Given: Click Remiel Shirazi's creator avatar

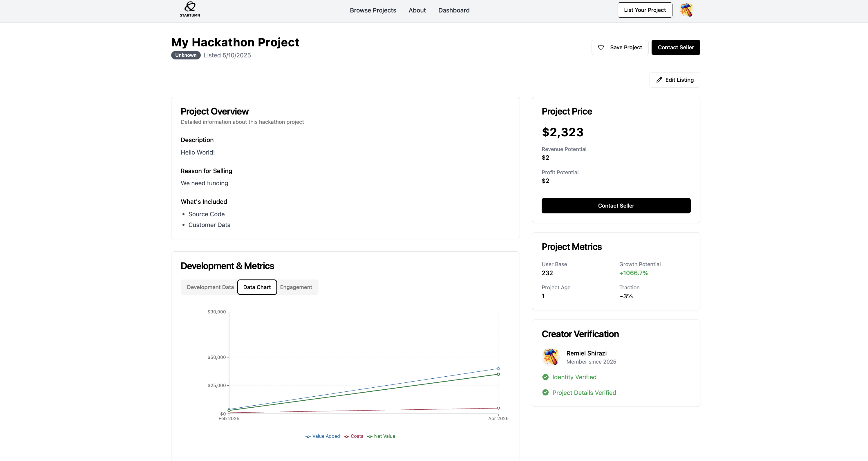Looking at the screenshot, I should [x=551, y=357].
